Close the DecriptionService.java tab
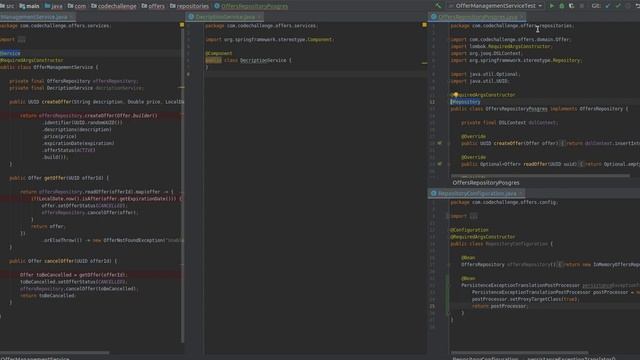 click(x=260, y=17)
